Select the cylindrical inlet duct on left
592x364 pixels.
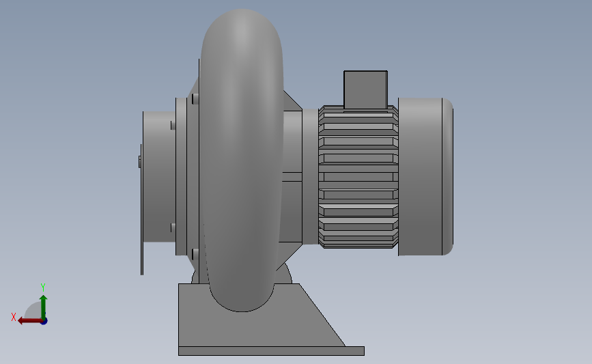point(159,178)
